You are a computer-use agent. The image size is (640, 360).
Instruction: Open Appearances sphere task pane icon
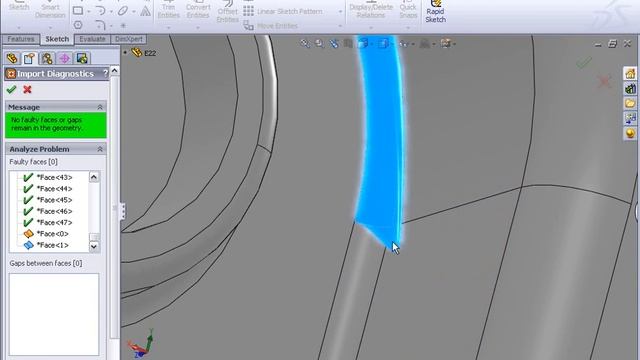630,133
